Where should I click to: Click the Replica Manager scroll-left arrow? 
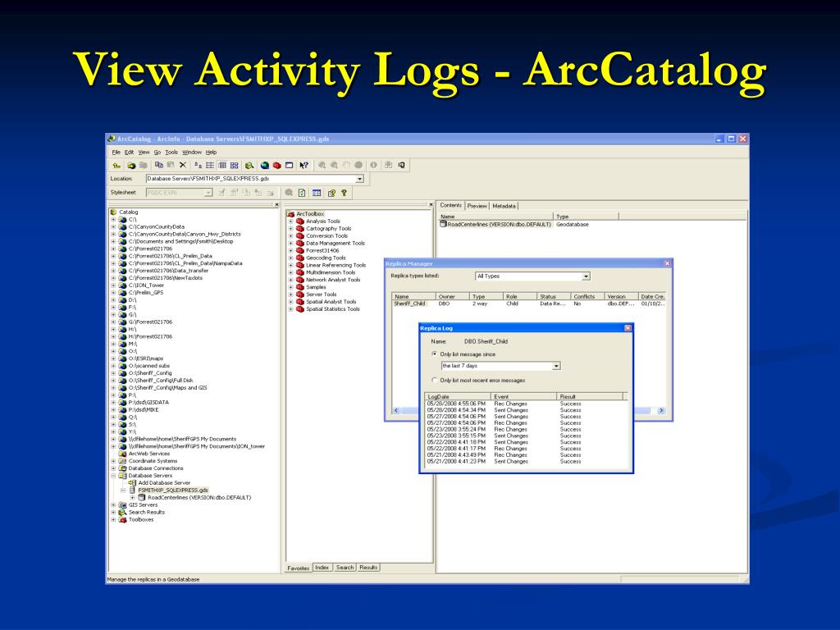pos(396,410)
